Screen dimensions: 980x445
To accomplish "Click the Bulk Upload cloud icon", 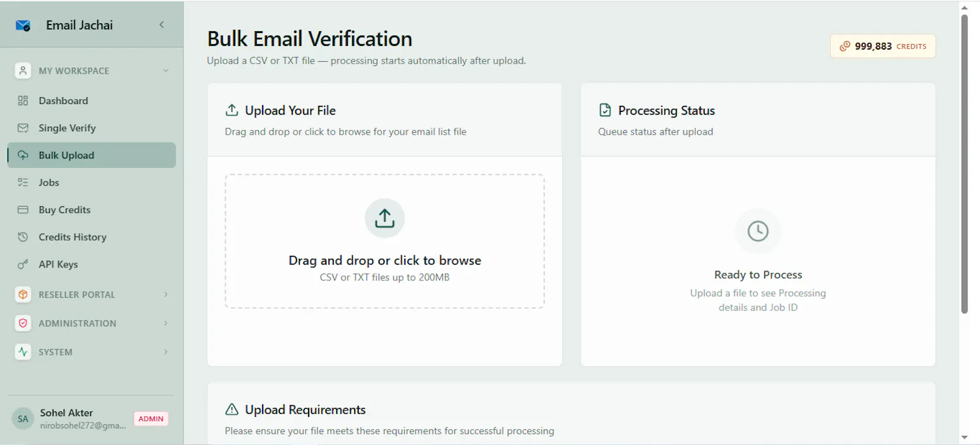I will 23,155.
